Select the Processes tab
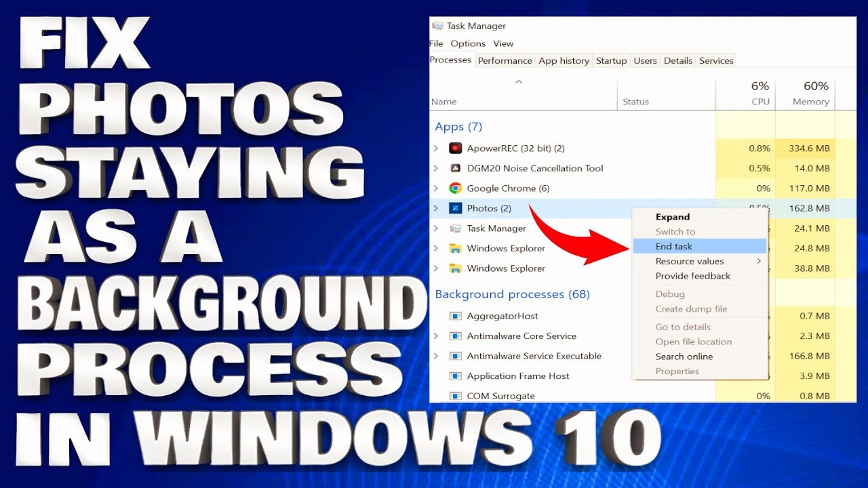The width and height of the screenshot is (868, 488). (x=451, y=60)
